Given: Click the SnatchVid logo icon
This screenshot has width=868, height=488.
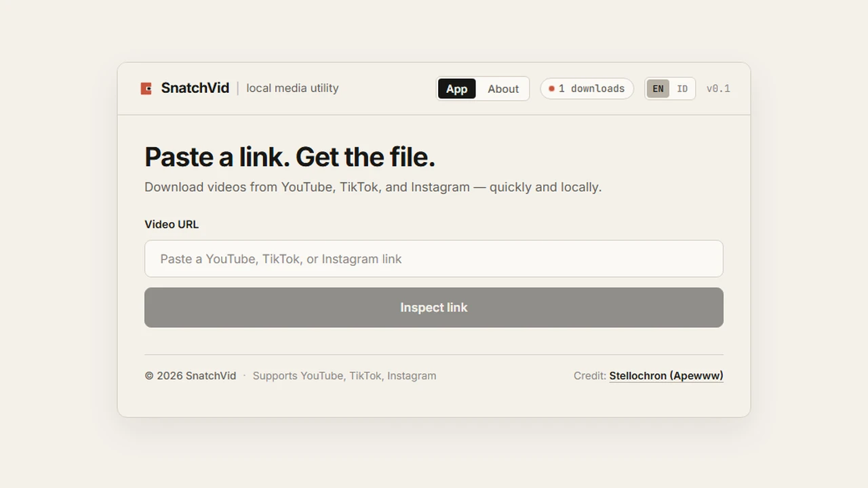Looking at the screenshot, I should pyautogui.click(x=146, y=89).
